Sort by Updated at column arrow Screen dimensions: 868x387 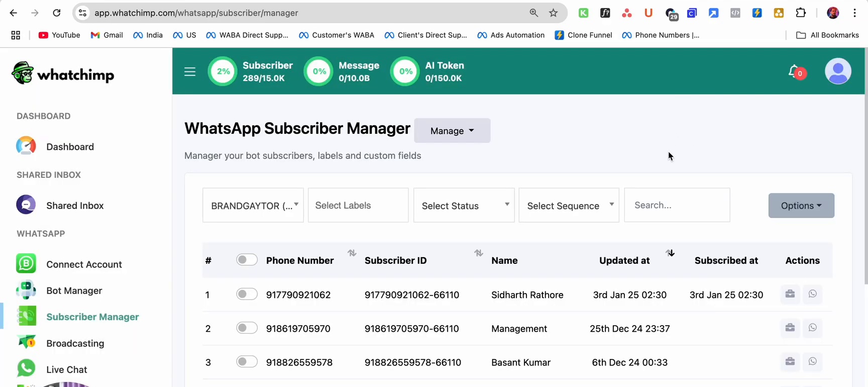pos(670,253)
